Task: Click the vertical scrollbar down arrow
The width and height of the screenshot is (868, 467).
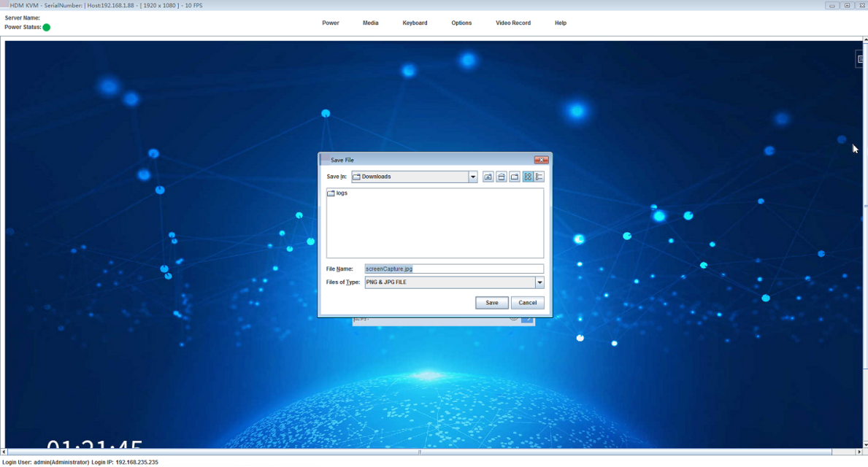Action: (x=865, y=445)
